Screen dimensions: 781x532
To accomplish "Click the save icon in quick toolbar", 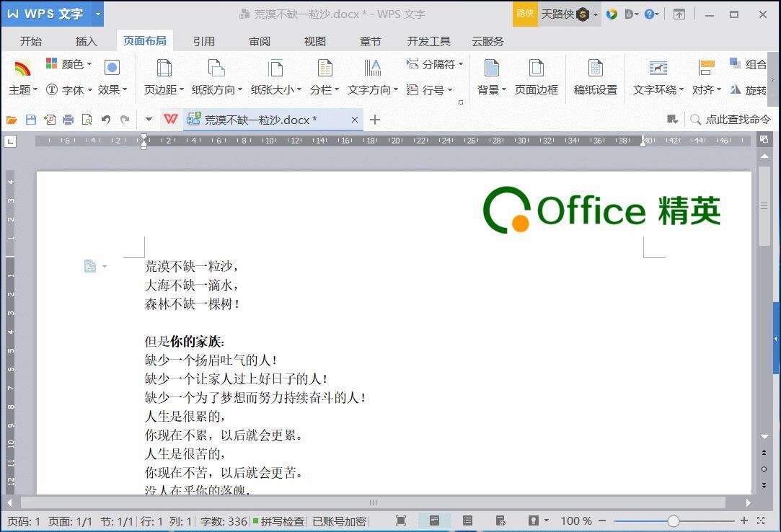I will pos(31,120).
